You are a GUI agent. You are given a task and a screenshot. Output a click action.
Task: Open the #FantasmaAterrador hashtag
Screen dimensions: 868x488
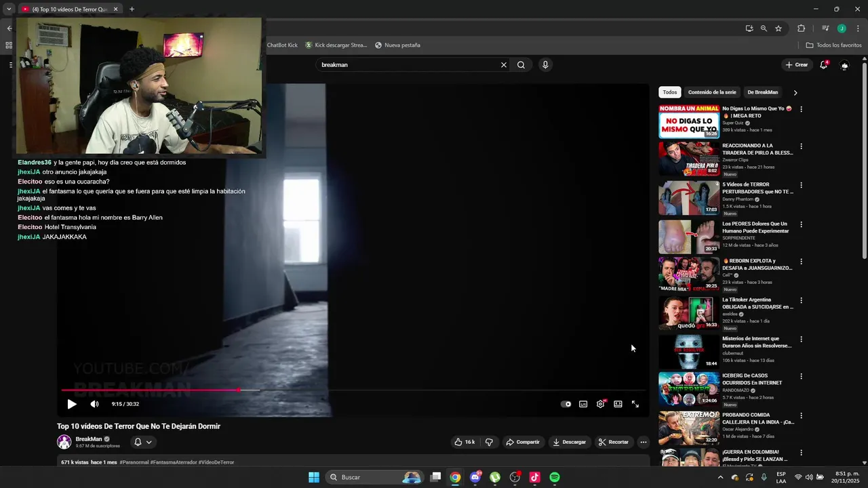[x=174, y=462]
